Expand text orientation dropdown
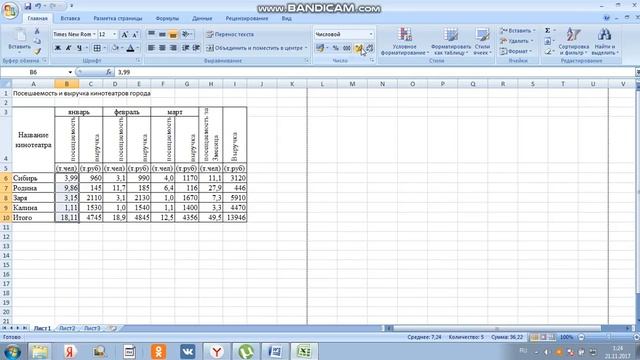640x360 pixels. coord(192,34)
